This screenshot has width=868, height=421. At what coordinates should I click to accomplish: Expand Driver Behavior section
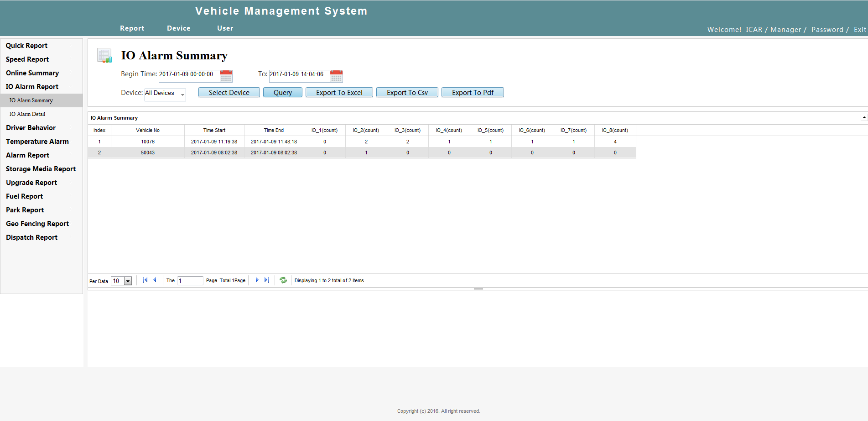(x=31, y=128)
